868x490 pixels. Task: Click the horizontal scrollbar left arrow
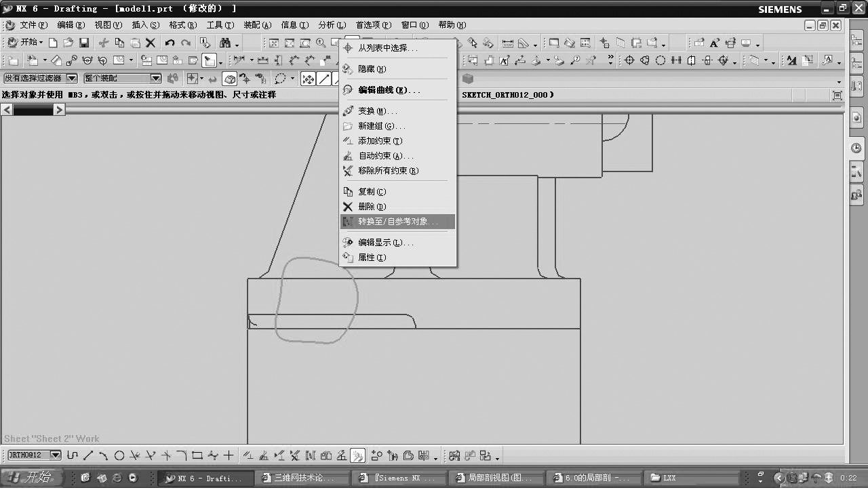(x=7, y=110)
